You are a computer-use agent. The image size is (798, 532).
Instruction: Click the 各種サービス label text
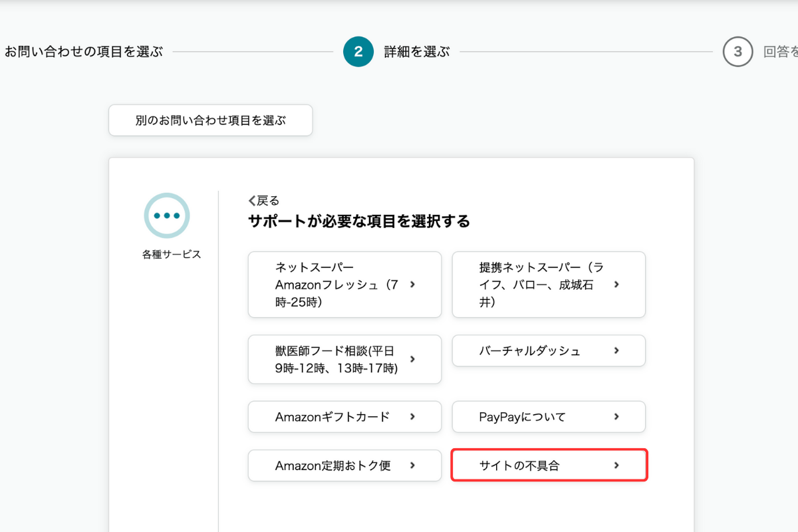172,254
